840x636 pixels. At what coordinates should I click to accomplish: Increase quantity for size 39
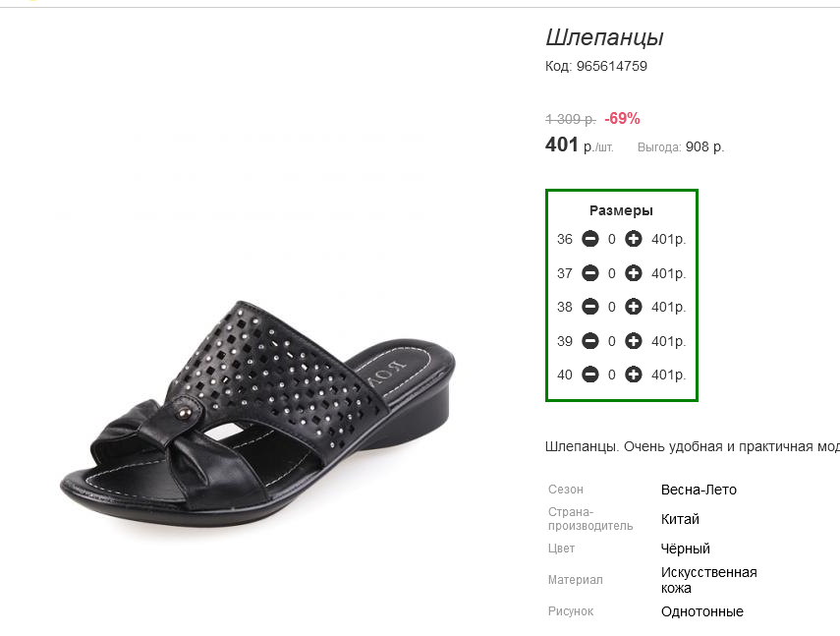pyautogui.click(x=634, y=341)
